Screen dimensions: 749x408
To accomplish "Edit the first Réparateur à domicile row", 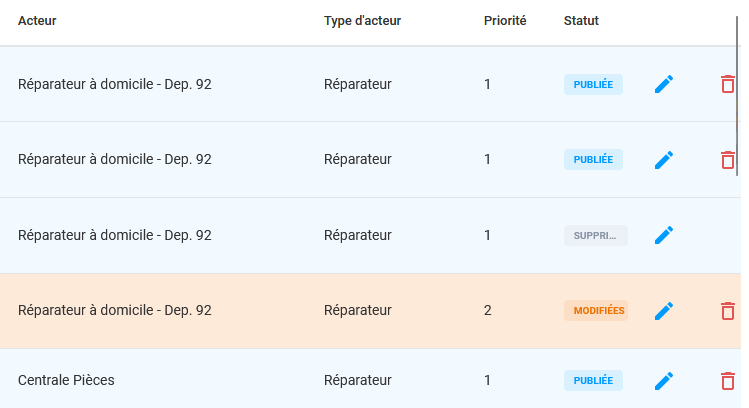I will [x=664, y=84].
